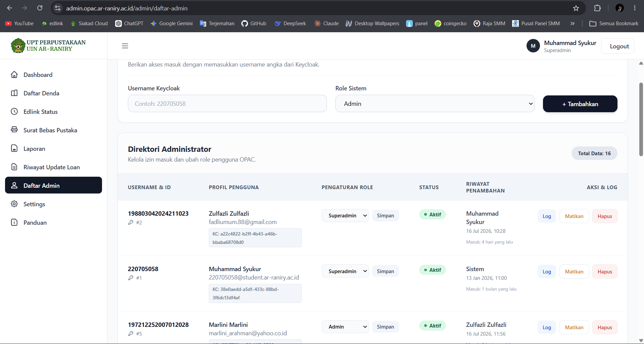The height and width of the screenshot is (344, 644).
Task: Click Simpan for Muhammad Syukur row
Action: 385,271
